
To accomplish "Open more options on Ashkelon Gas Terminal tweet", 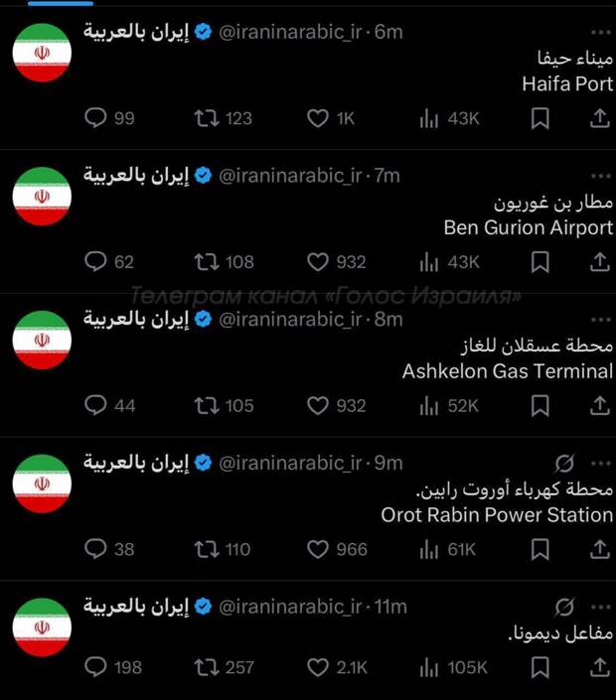I will [600, 320].
